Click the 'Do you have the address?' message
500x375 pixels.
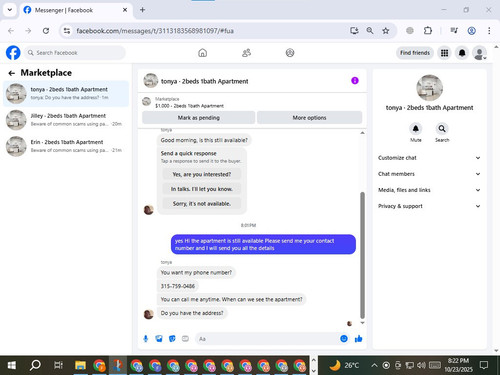pyautogui.click(x=192, y=313)
